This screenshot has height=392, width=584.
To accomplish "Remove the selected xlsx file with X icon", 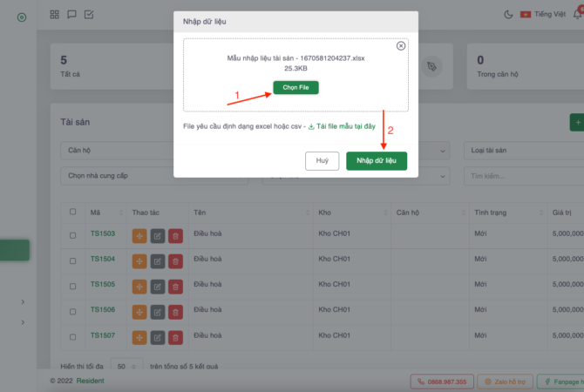I will pos(400,45).
